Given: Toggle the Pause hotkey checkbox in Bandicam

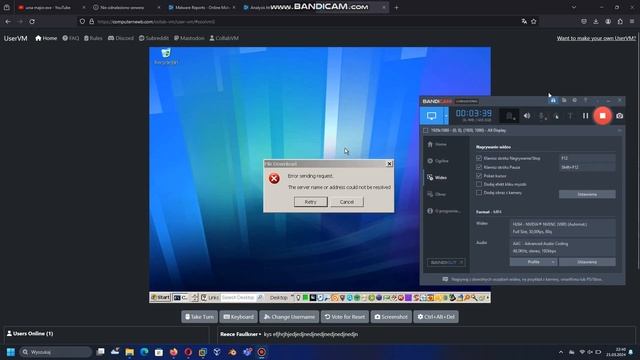Looking at the screenshot, I should pyautogui.click(x=479, y=167).
